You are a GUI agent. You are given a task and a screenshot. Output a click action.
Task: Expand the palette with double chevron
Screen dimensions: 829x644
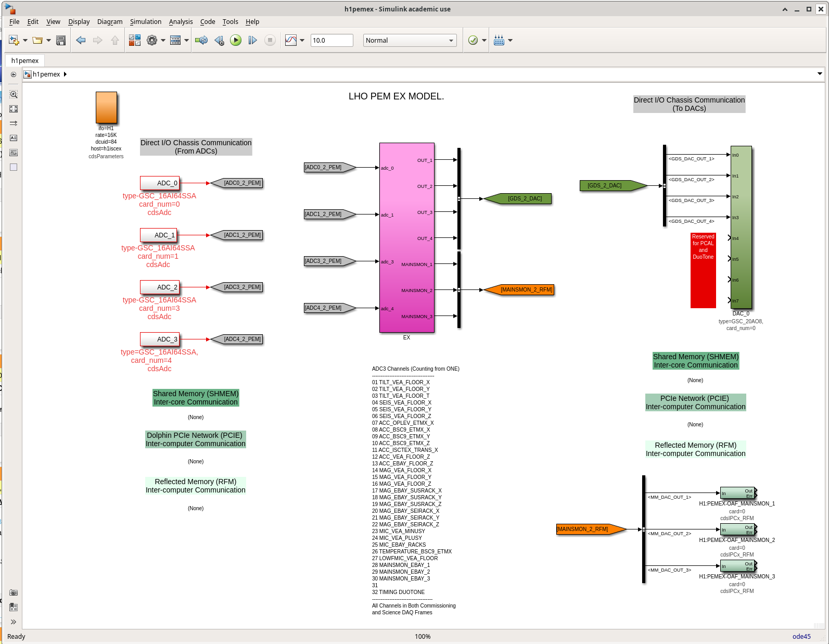coord(14,622)
